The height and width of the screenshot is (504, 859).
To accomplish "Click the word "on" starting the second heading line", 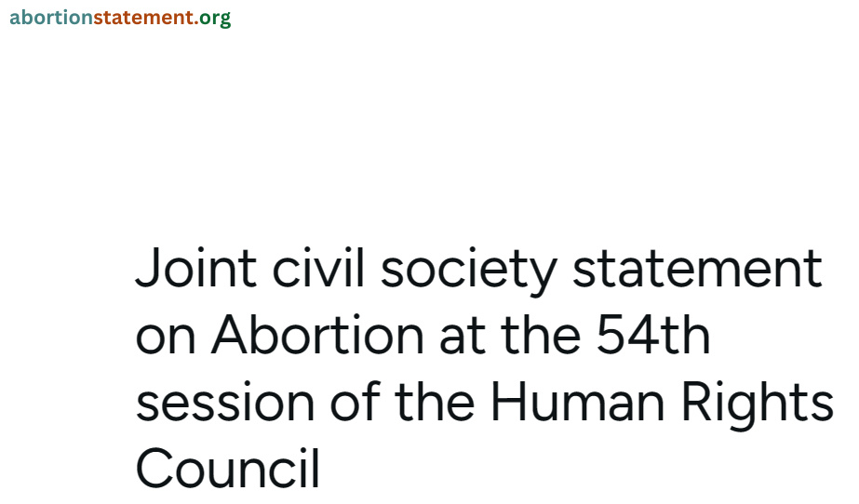I will [x=166, y=338].
